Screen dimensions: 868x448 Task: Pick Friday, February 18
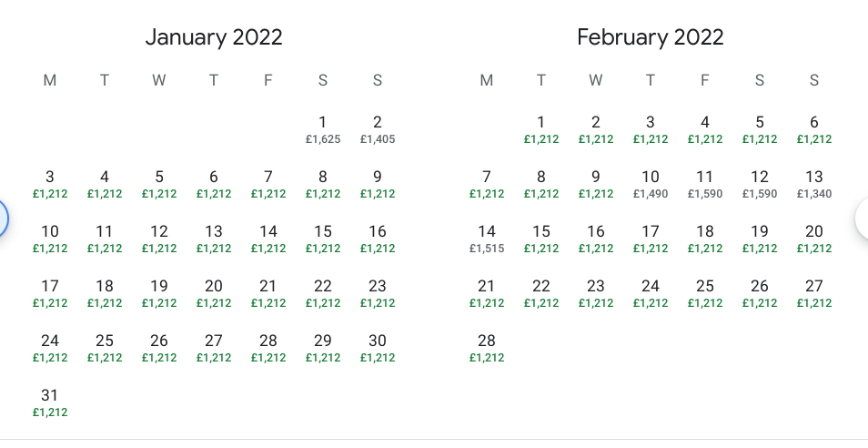(x=705, y=239)
